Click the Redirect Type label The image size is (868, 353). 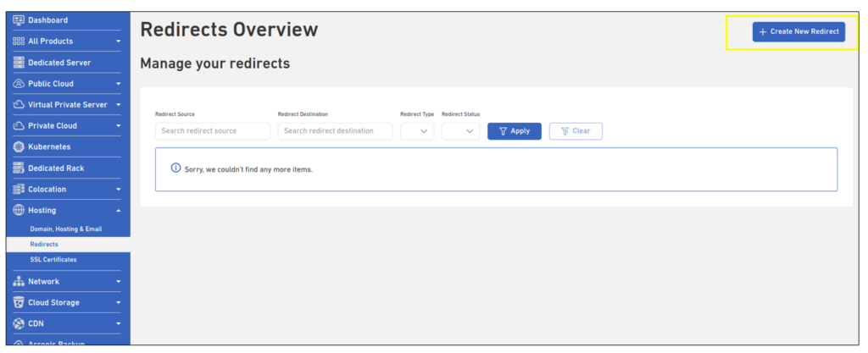417,114
